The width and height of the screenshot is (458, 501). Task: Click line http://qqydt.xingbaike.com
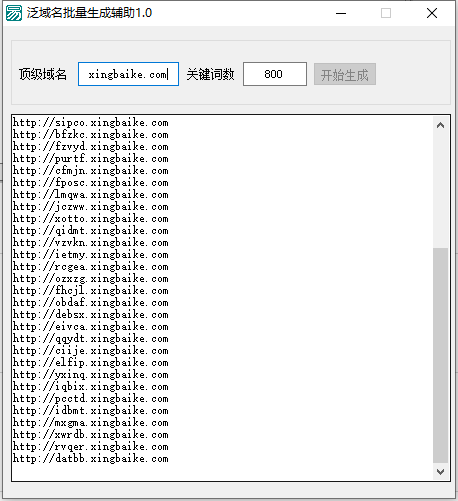91,339
